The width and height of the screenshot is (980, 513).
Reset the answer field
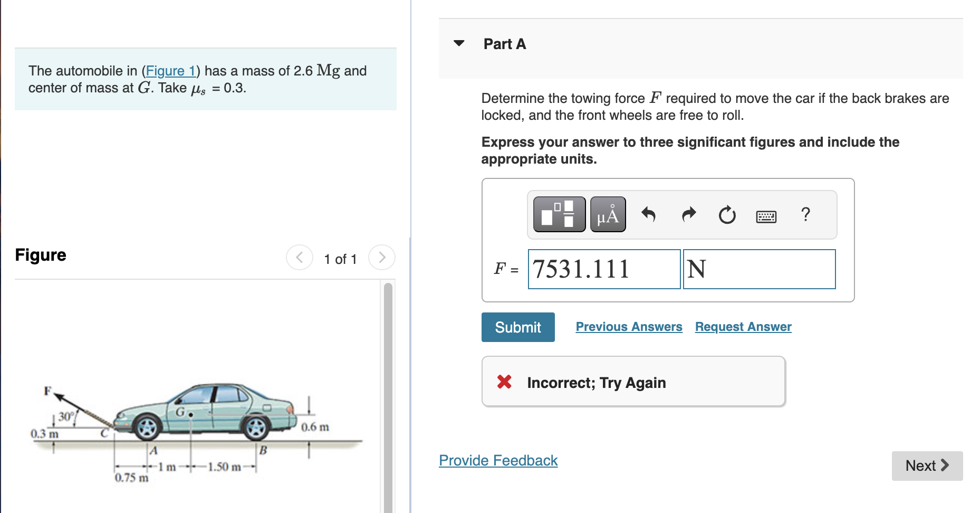(727, 214)
